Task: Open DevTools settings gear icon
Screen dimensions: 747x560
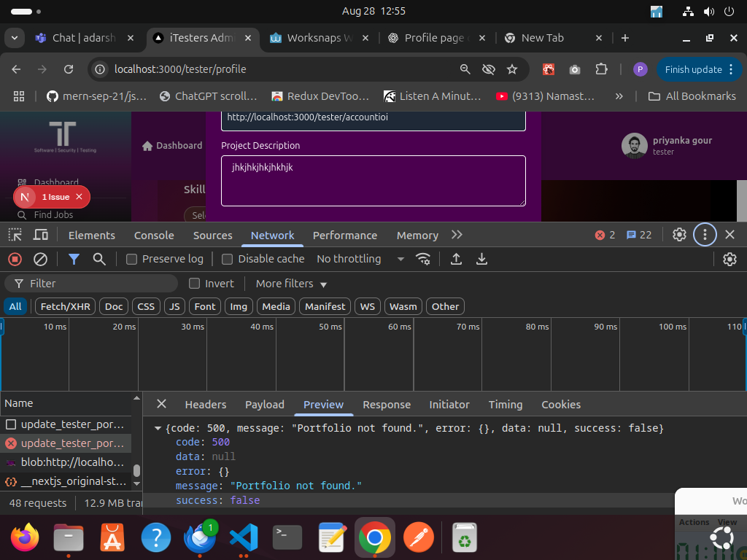Action: 679,235
